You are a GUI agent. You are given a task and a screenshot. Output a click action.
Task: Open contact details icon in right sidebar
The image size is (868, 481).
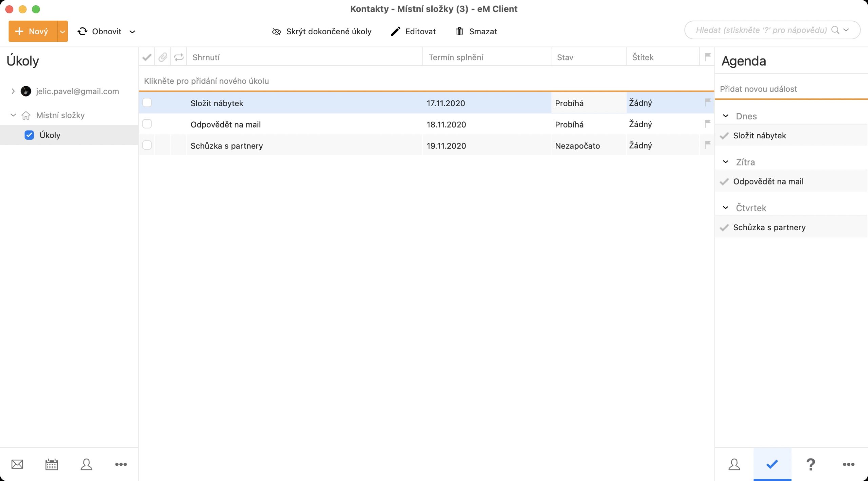(734, 464)
